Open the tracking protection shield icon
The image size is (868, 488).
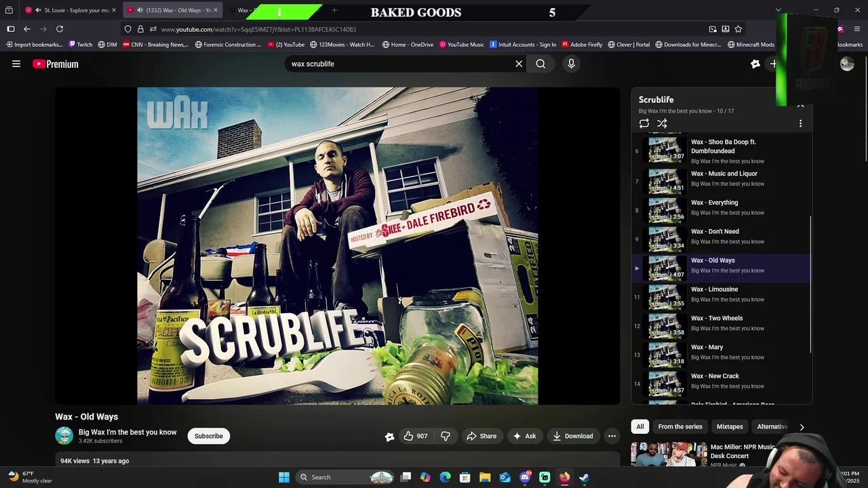(127, 29)
